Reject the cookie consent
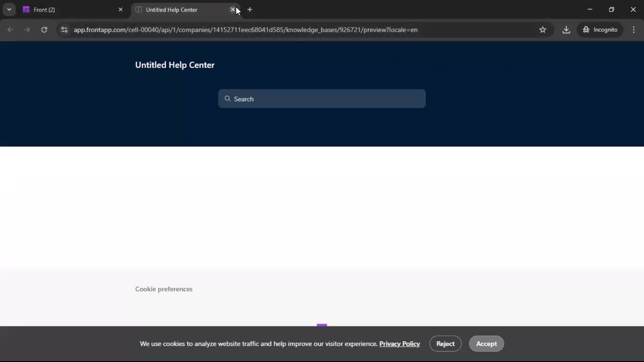 pyautogui.click(x=445, y=344)
